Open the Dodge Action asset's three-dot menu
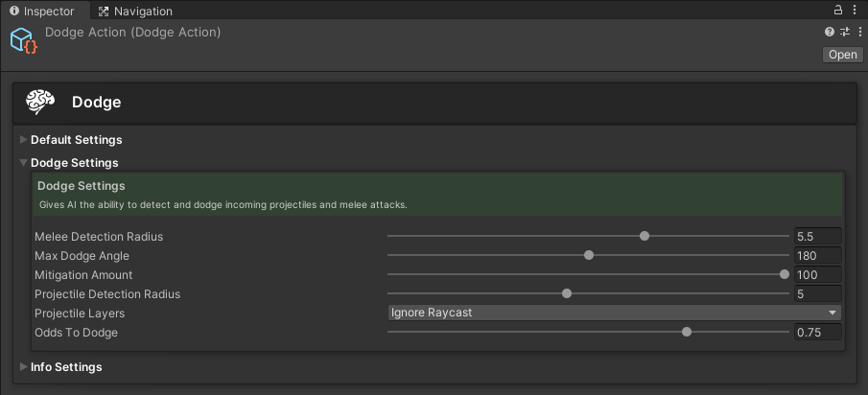Screen dimensions: 868x395 [859, 32]
